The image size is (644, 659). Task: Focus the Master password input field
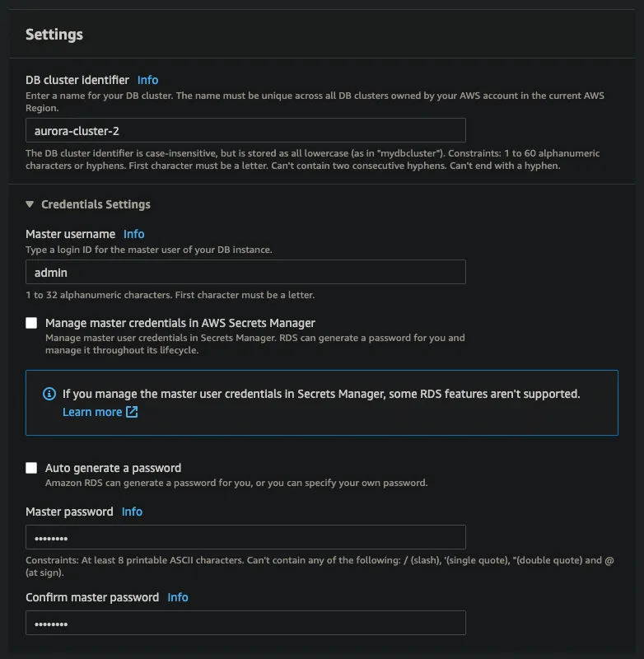(x=245, y=535)
